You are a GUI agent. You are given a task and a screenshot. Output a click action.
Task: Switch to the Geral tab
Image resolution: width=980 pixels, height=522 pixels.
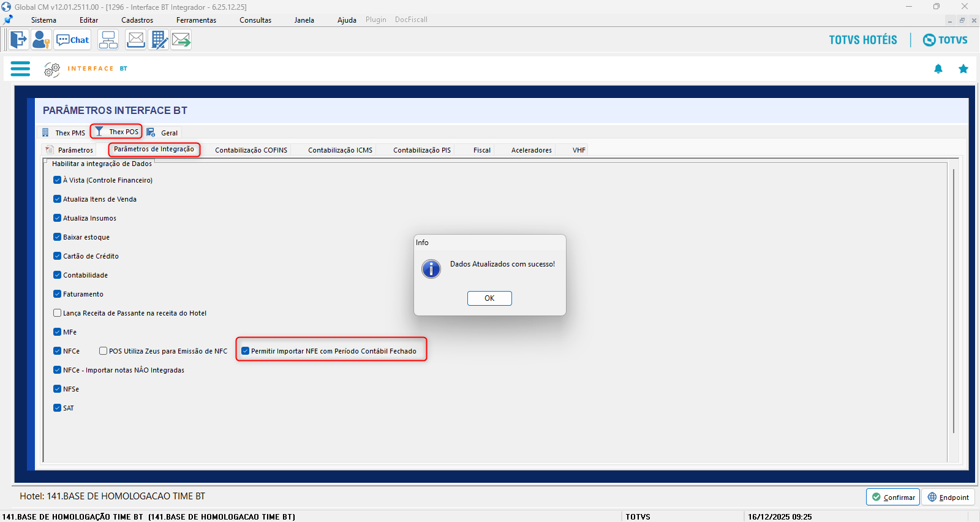[162, 132]
